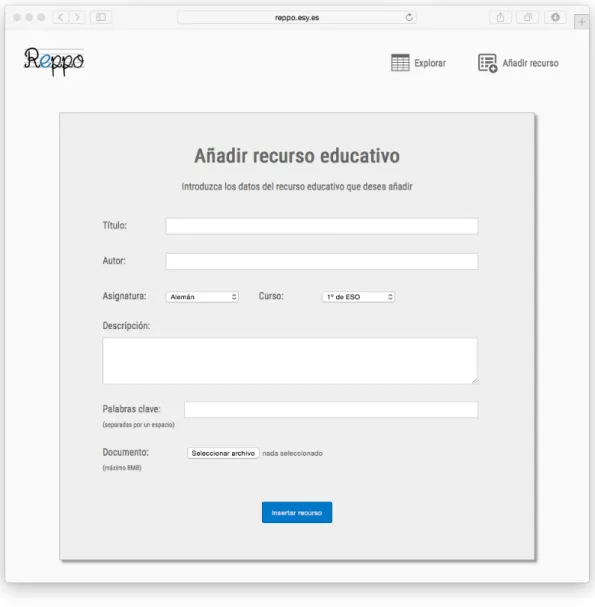Open the Explorar menu link

point(430,63)
